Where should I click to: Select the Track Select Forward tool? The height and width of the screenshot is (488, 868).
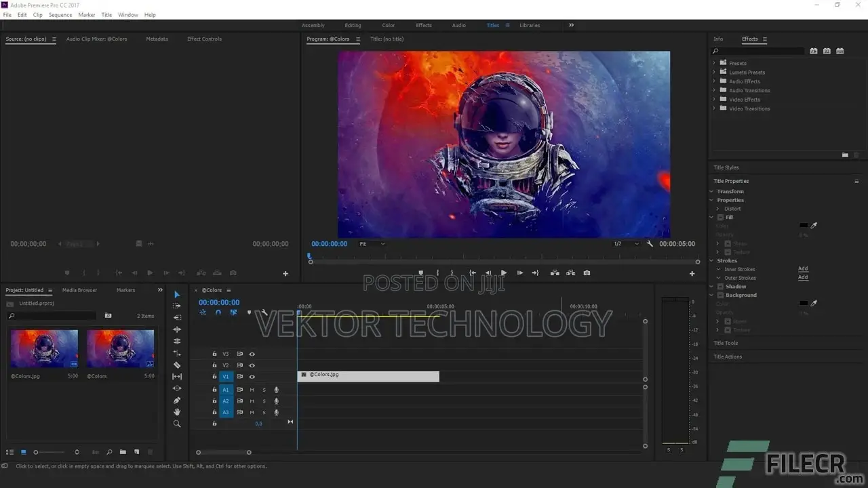[177, 306]
